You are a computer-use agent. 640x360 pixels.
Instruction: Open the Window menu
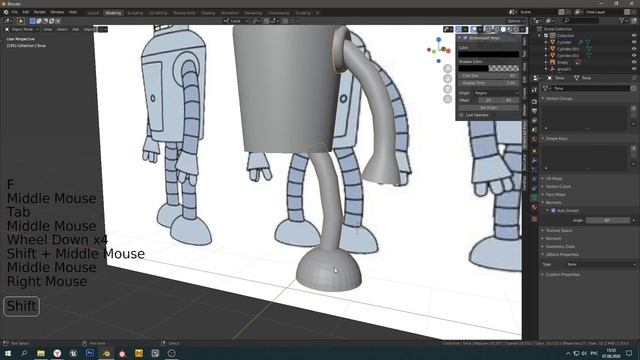point(57,12)
